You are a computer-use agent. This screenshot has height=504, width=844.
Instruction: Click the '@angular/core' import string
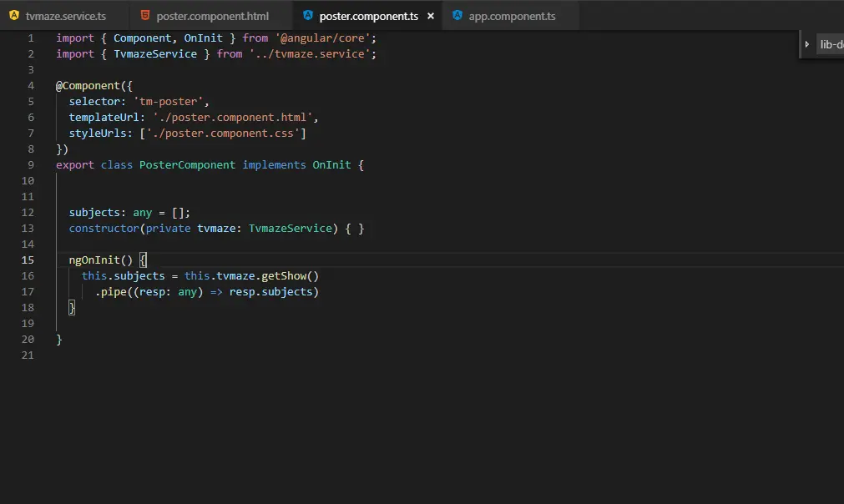coord(322,38)
